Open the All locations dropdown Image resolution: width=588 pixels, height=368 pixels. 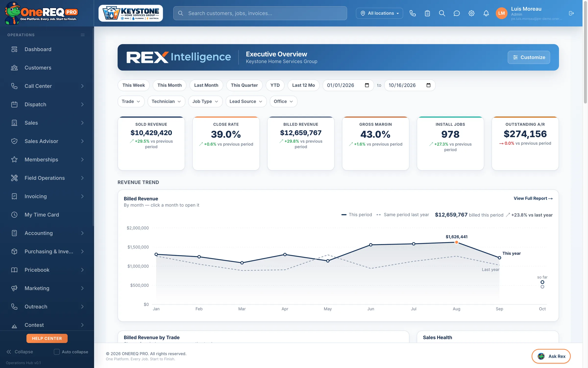(x=379, y=13)
